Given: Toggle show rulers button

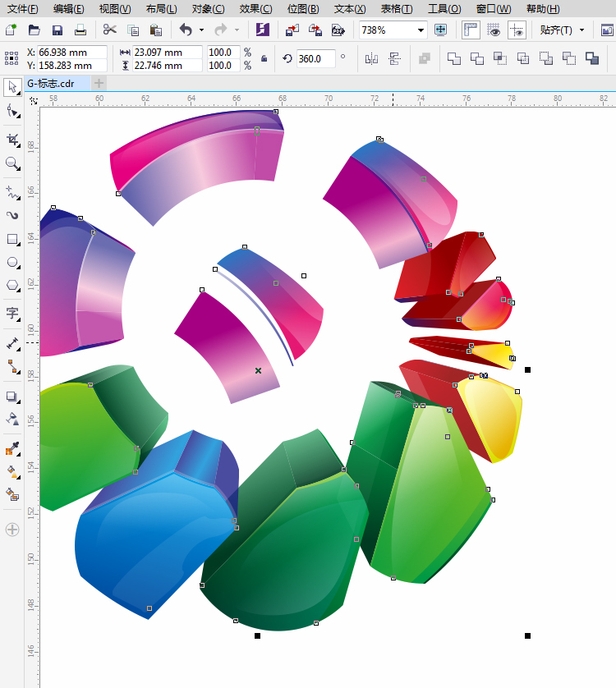Looking at the screenshot, I should pyautogui.click(x=471, y=30).
